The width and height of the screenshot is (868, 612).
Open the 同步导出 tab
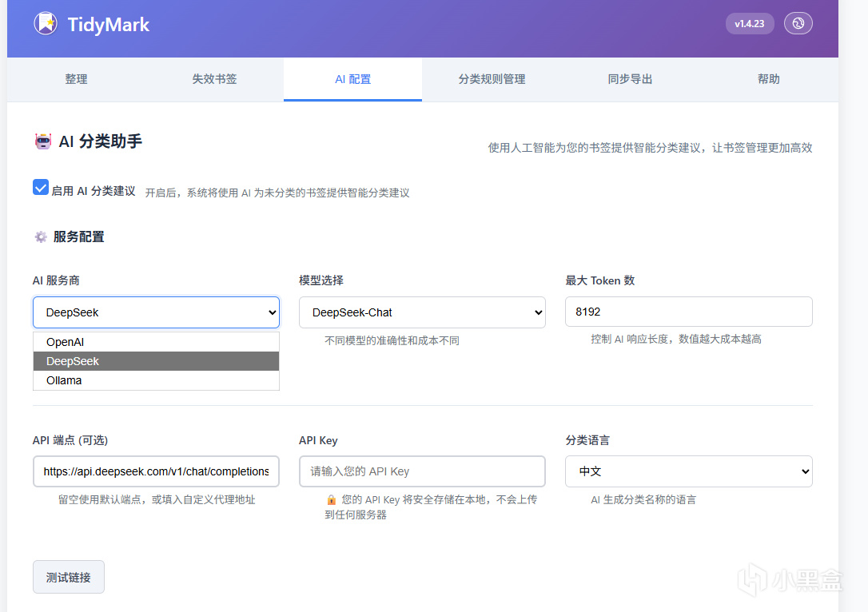point(630,79)
